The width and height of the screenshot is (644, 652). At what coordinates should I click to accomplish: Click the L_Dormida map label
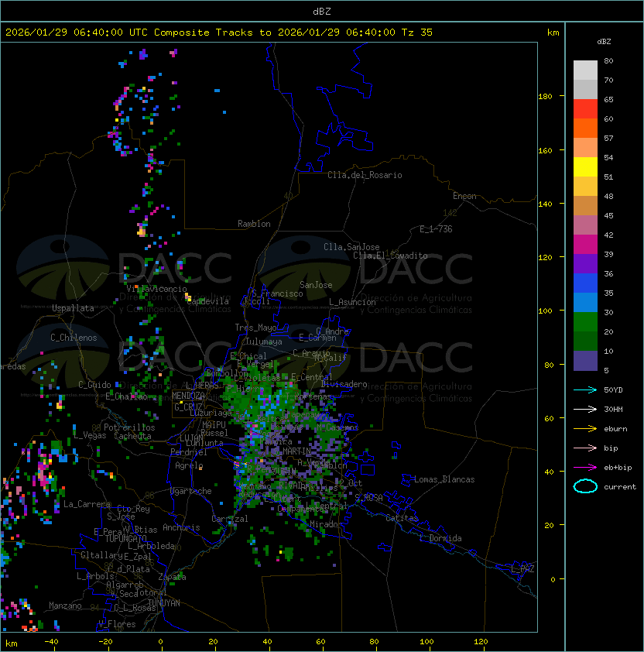(440, 538)
